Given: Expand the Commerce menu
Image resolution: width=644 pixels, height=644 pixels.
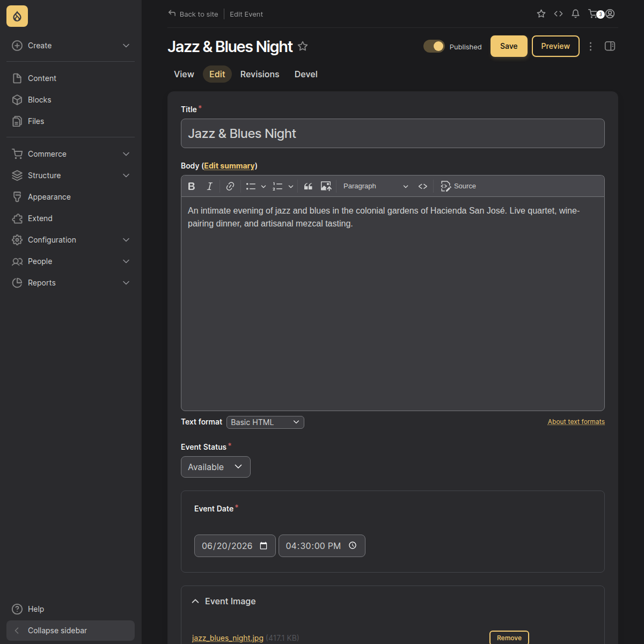Looking at the screenshot, I should pyautogui.click(x=70, y=154).
